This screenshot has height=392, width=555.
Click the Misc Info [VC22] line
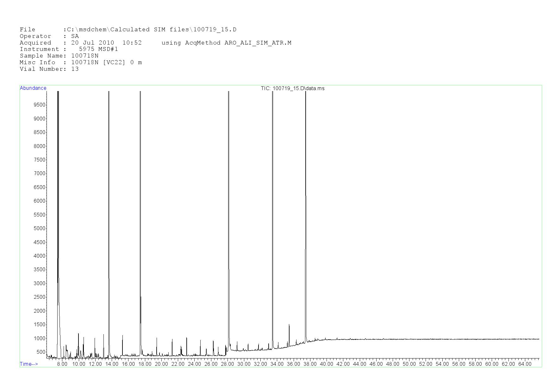pyautogui.click(x=81, y=62)
